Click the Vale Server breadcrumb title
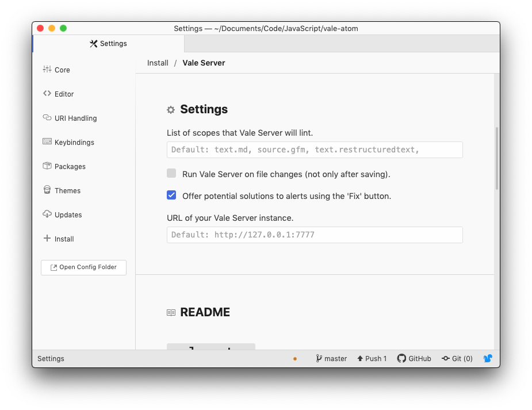 pos(204,63)
